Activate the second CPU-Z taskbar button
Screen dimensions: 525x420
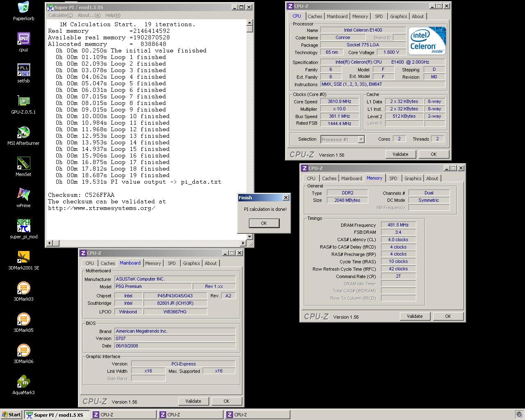click(190, 415)
